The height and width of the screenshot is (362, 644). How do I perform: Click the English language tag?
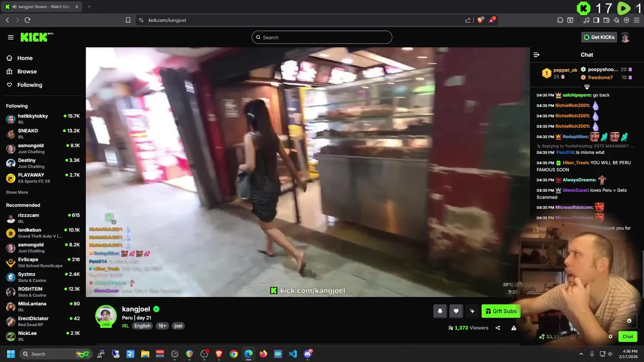click(x=142, y=326)
